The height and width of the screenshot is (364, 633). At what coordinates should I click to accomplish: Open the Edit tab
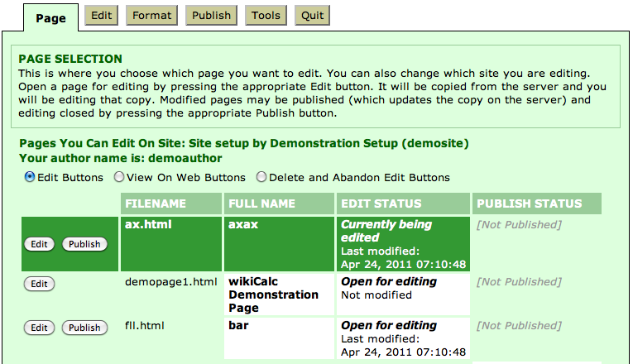pos(102,15)
